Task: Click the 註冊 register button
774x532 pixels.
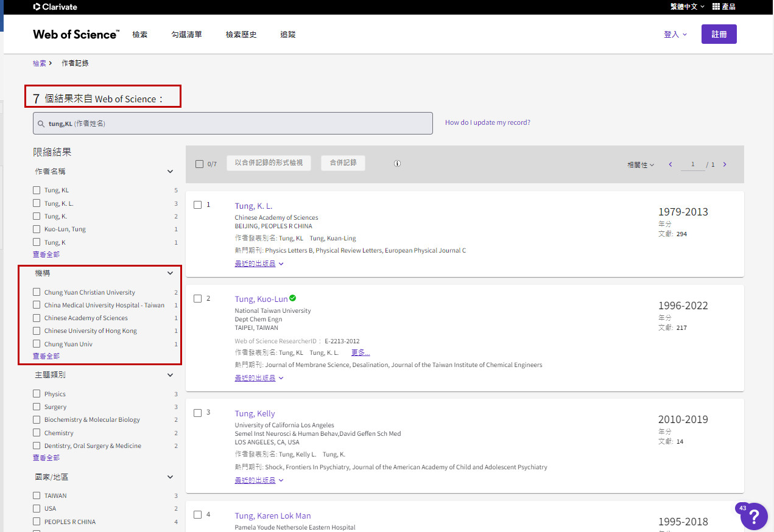Action: click(719, 34)
